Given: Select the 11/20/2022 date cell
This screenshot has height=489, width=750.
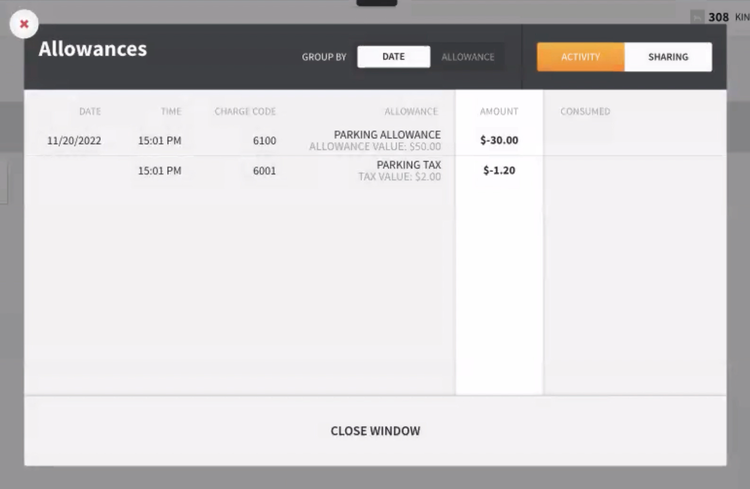Looking at the screenshot, I should (x=74, y=141).
